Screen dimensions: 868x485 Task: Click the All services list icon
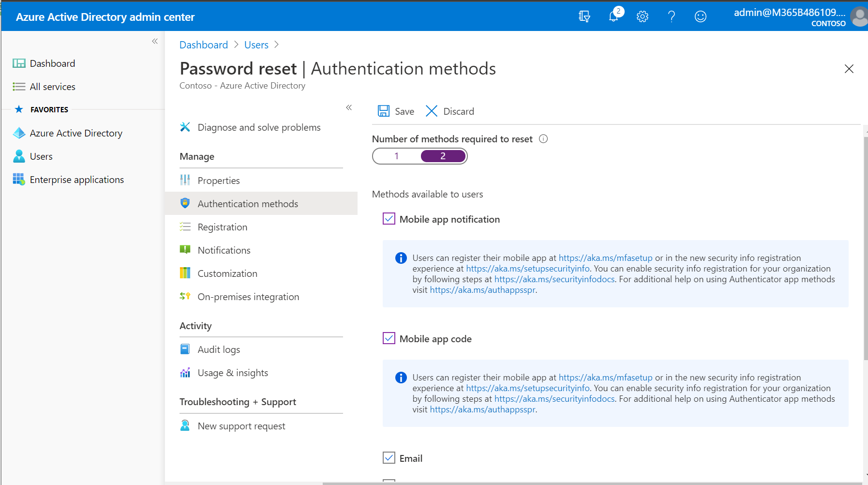[x=19, y=87]
